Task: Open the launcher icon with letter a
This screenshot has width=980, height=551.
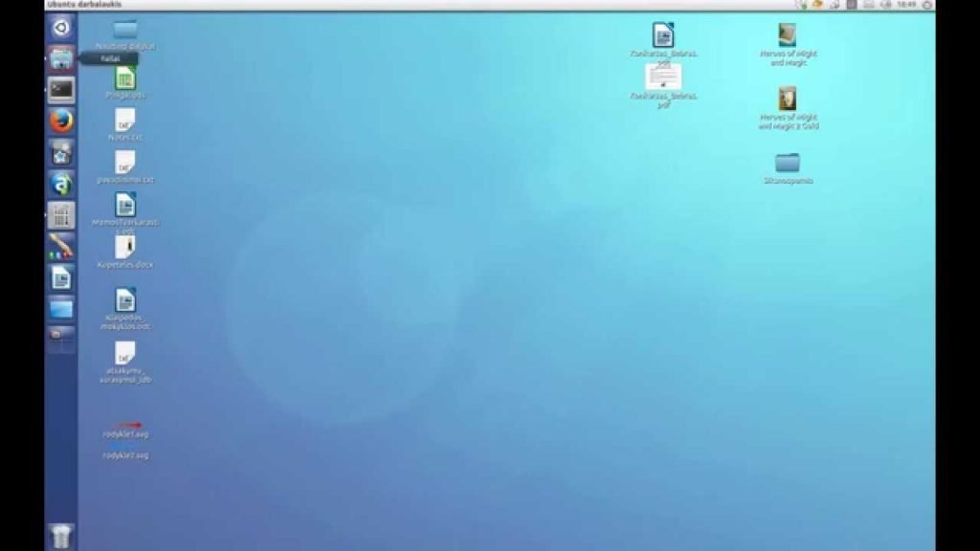Action: [x=60, y=184]
